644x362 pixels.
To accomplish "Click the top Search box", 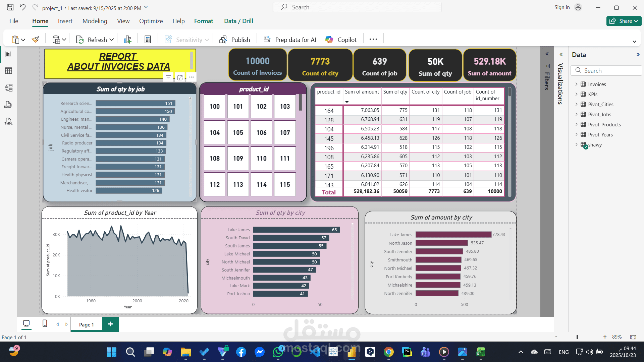I will [357, 7].
